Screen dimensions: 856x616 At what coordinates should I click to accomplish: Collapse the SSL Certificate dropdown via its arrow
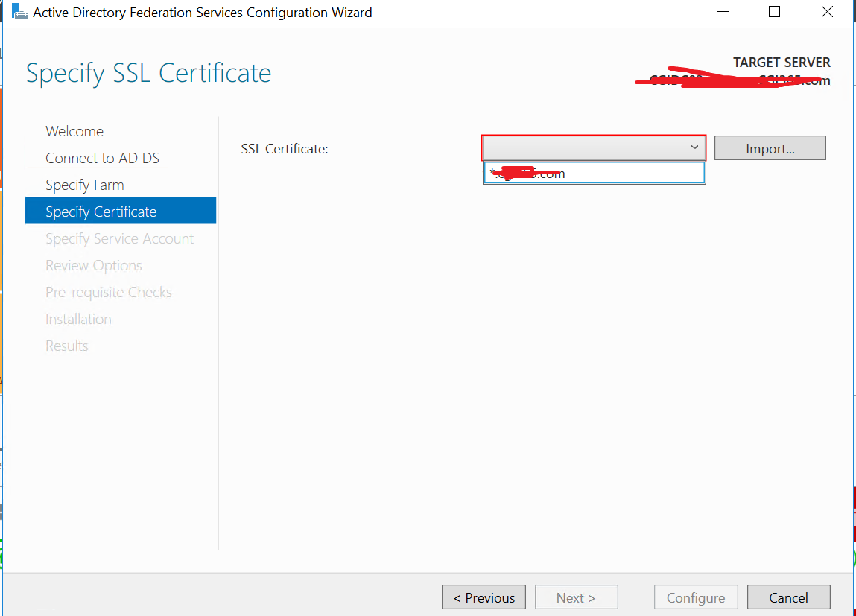(694, 147)
